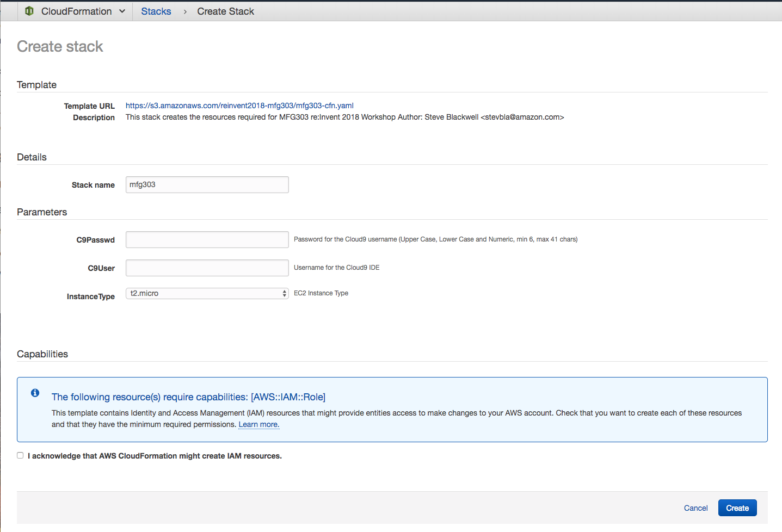Click the Parameters section heading
The height and width of the screenshot is (532, 782).
point(42,212)
